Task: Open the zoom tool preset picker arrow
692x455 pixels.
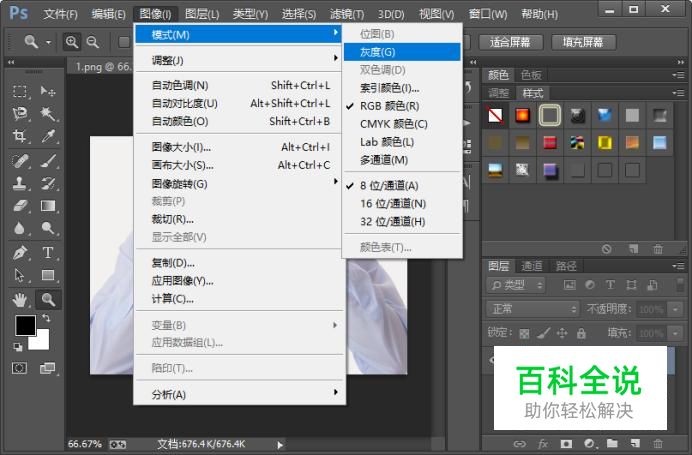Action: [x=49, y=42]
